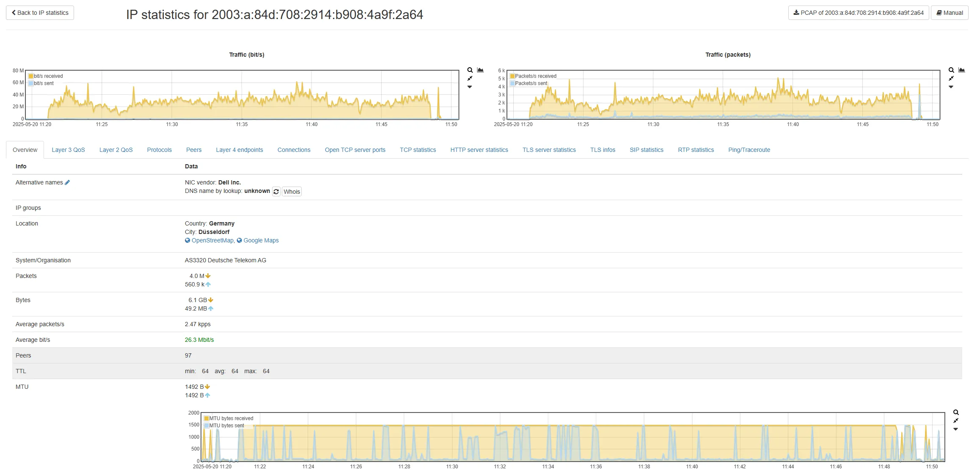Expand dropdown caret beside Traffic (bit/s) chart
Image resolution: width=980 pixels, height=473 pixels.
click(x=470, y=87)
